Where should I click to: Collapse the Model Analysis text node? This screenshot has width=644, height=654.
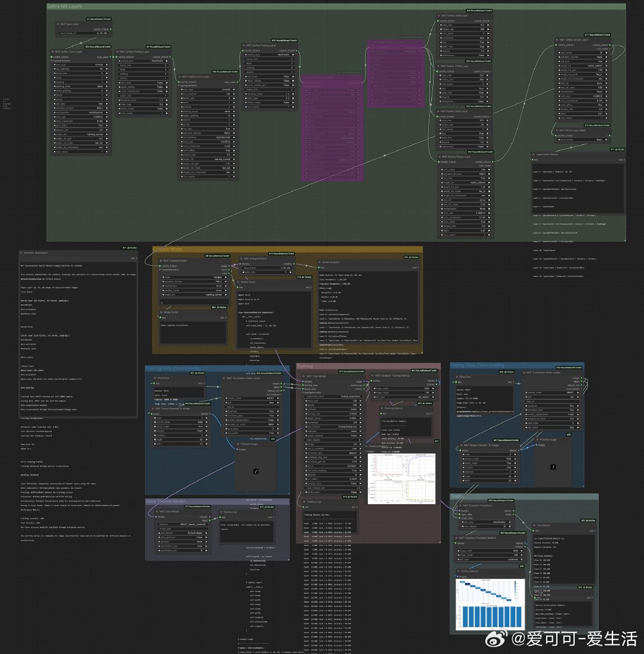[320, 263]
